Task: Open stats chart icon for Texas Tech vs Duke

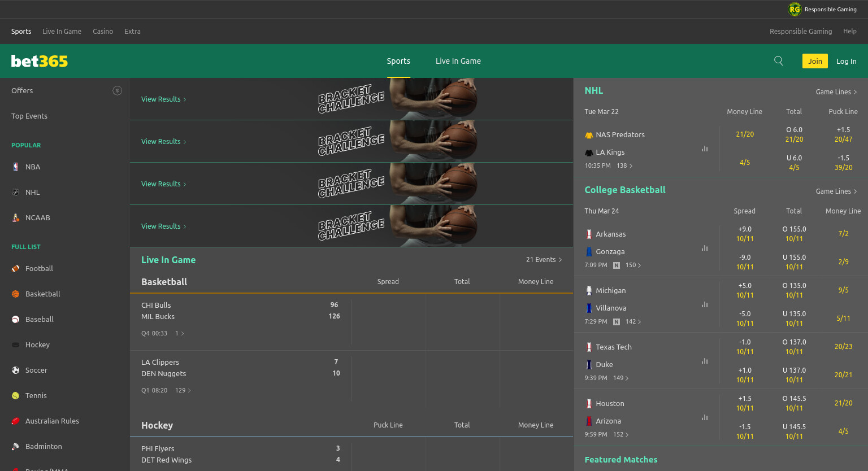Action: pyautogui.click(x=705, y=361)
